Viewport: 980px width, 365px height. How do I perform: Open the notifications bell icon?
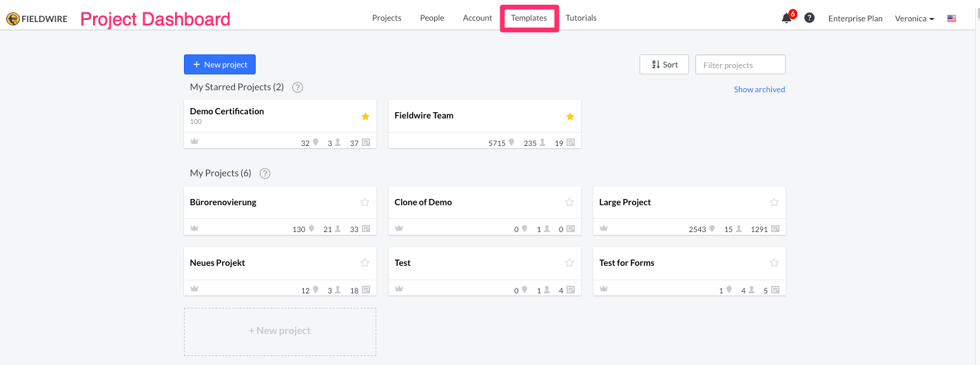click(786, 19)
